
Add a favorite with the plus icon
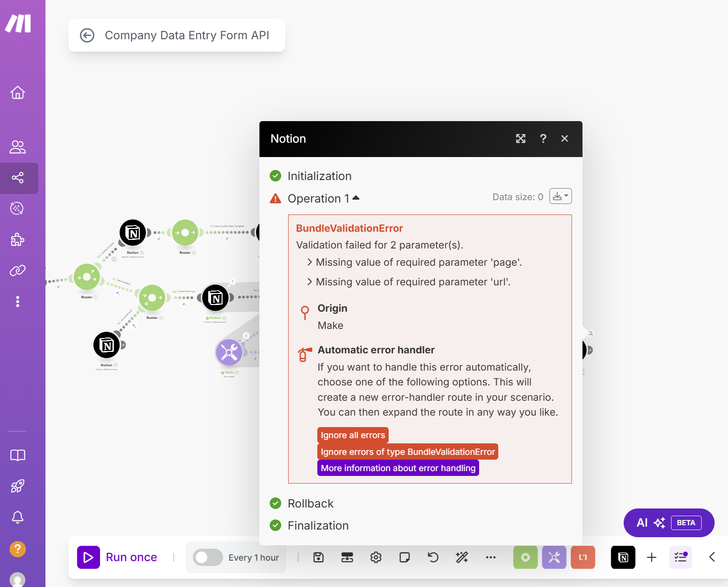click(651, 557)
